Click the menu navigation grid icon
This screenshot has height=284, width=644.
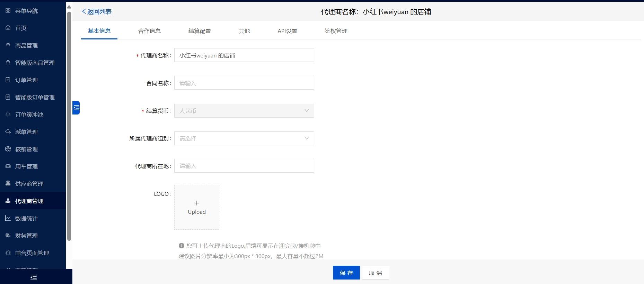point(8,11)
